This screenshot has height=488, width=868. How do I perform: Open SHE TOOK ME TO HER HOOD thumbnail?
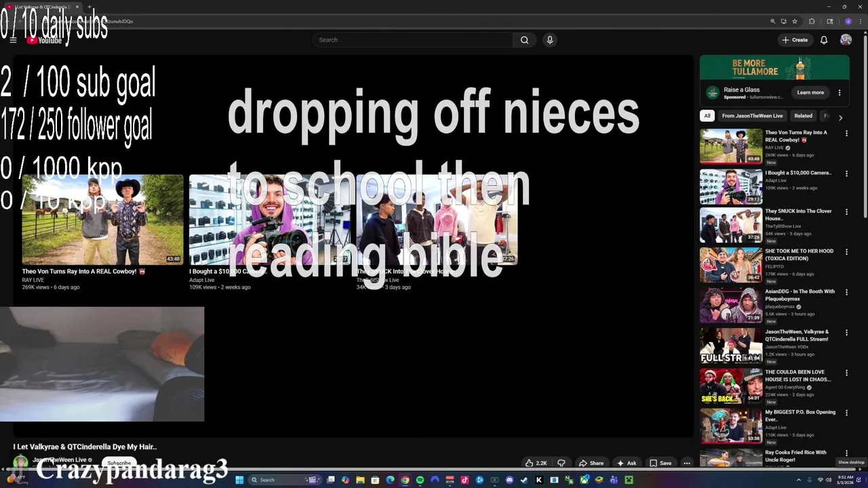731,264
